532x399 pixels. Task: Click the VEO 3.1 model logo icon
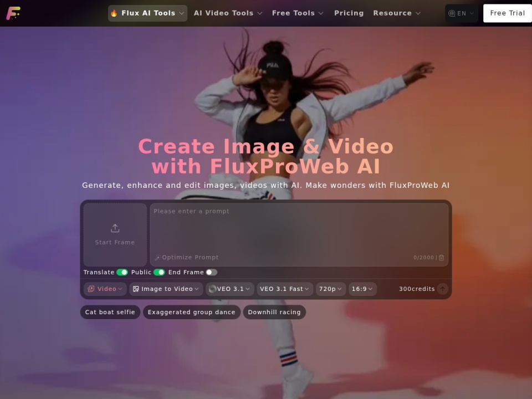[212, 289]
